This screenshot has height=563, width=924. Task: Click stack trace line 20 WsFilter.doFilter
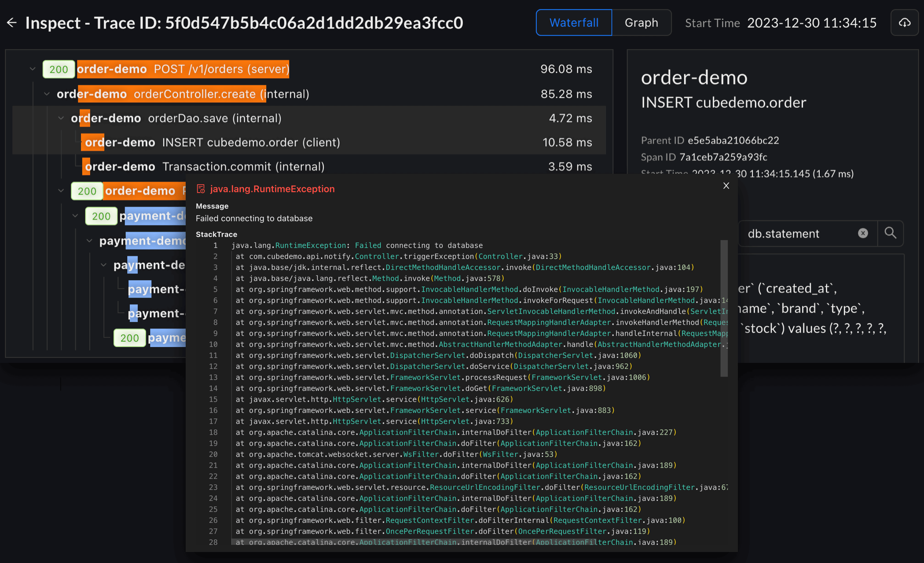(x=396, y=454)
